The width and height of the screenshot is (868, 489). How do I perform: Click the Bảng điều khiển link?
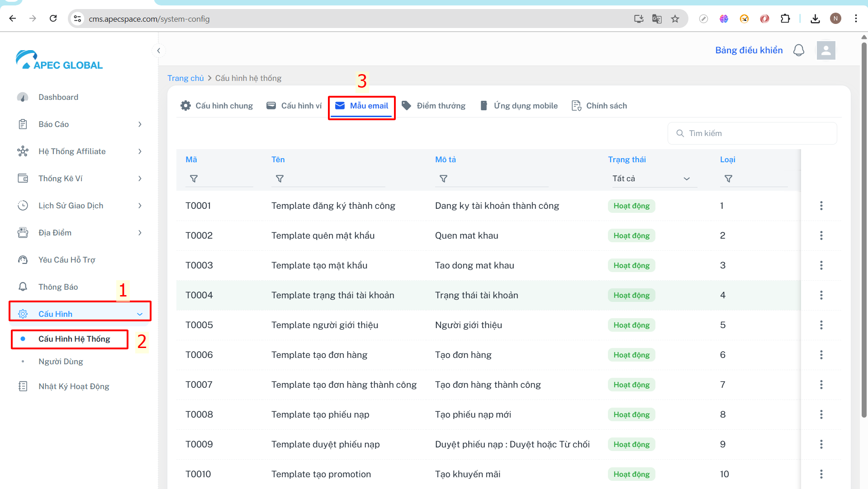click(x=749, y=50)
